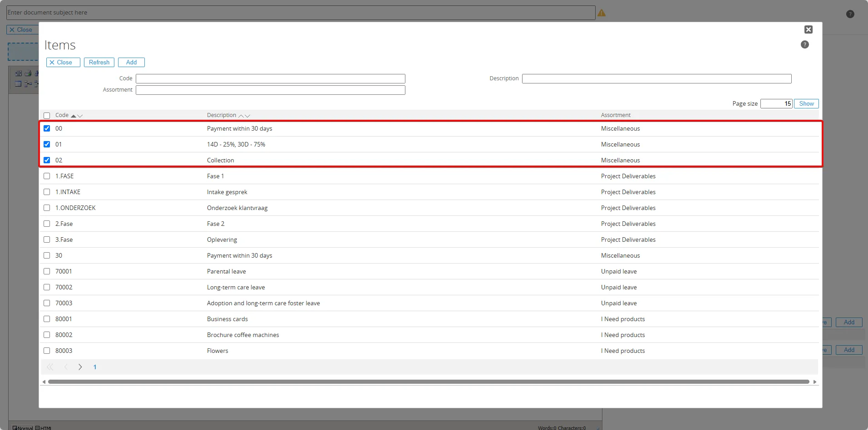
Task: Check the 3.Fase Oplevering checkbox
Action: pos(47,239)
